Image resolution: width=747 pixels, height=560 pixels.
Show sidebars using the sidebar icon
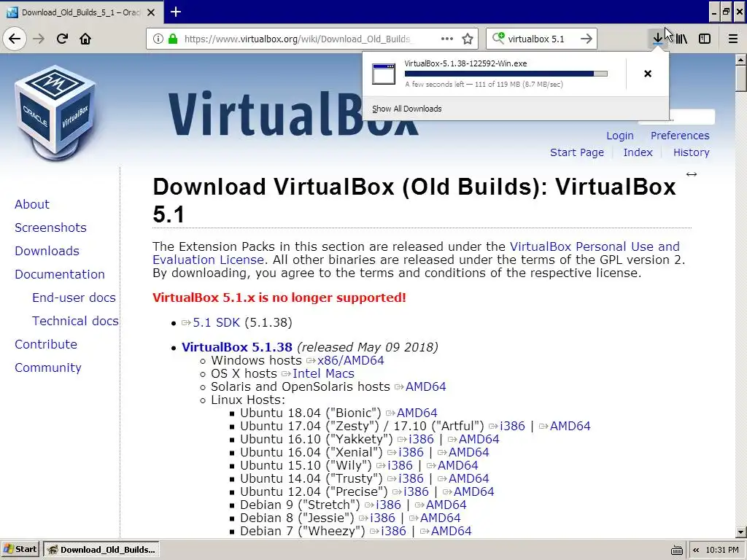click(705, 39)
